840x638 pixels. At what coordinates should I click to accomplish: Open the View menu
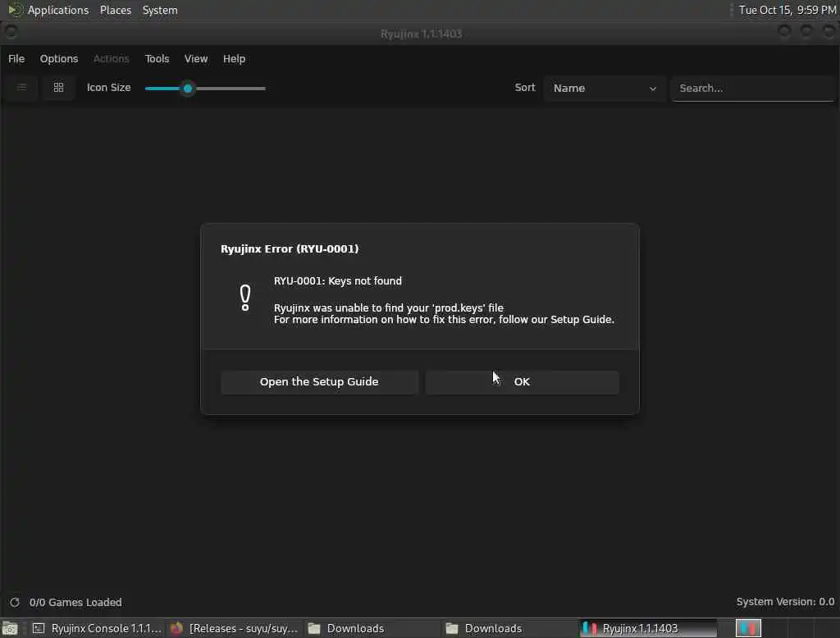pyautogui.click(x=196, y=59)
